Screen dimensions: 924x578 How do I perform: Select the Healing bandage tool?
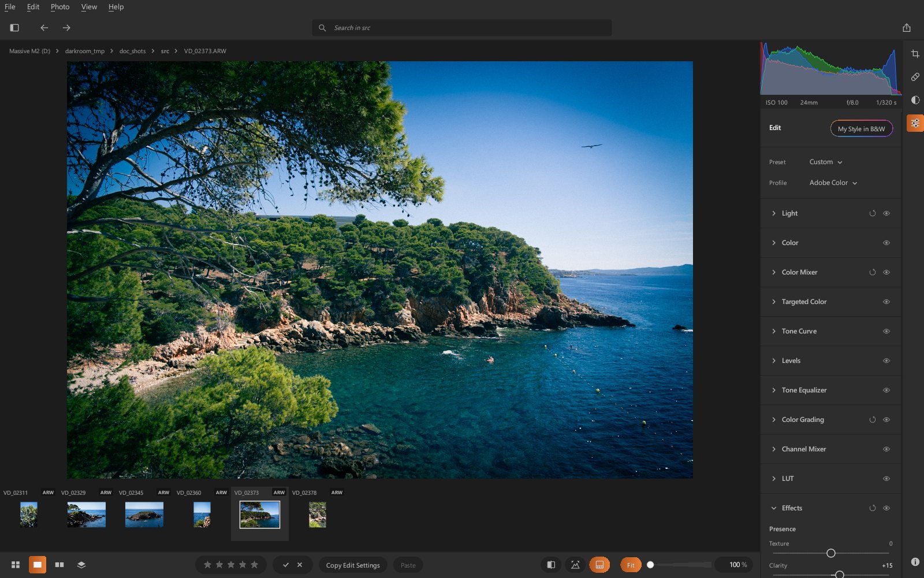(915, 77)
